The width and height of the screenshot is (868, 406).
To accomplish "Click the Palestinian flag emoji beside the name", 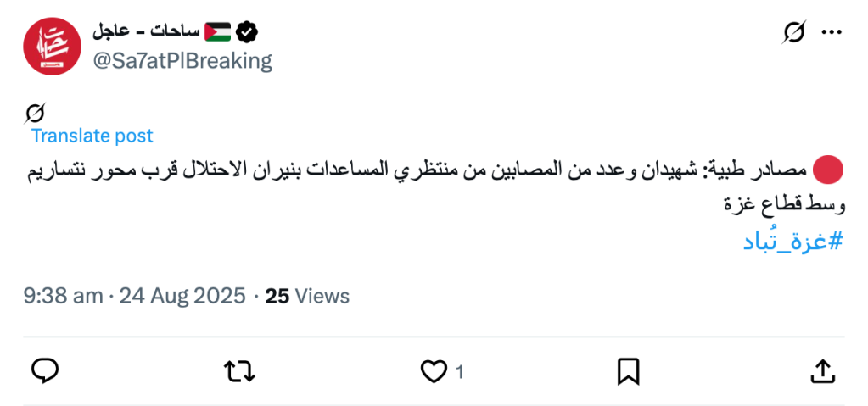I will [x=218, y=31].
